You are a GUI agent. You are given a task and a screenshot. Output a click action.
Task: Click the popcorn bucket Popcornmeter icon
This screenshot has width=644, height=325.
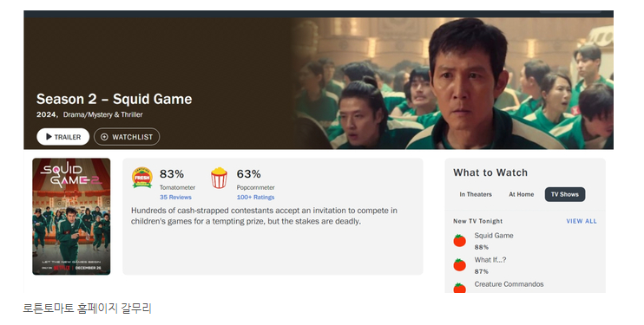point(219,178)
